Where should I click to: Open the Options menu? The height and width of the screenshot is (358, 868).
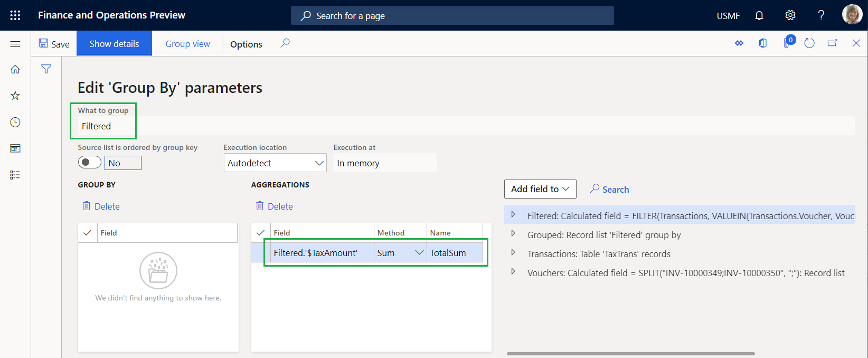(x=246, y=44)
